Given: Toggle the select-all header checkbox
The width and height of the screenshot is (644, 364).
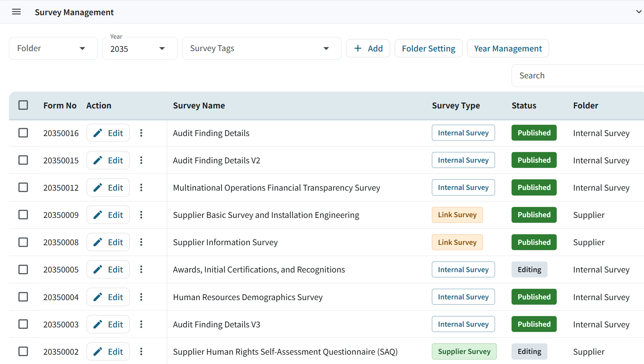Looking at the screenshot, I should coord(23,105).
